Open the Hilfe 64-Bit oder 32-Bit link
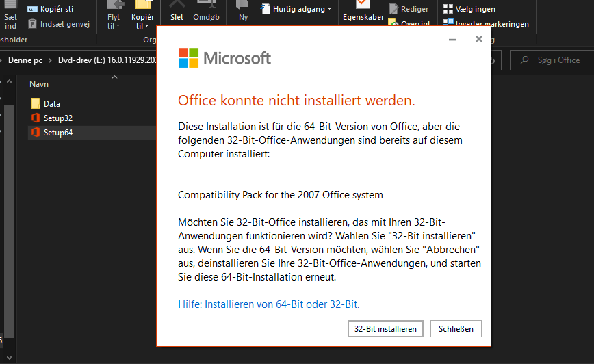Viewport: 594px width, 364px height. point(268,304)
